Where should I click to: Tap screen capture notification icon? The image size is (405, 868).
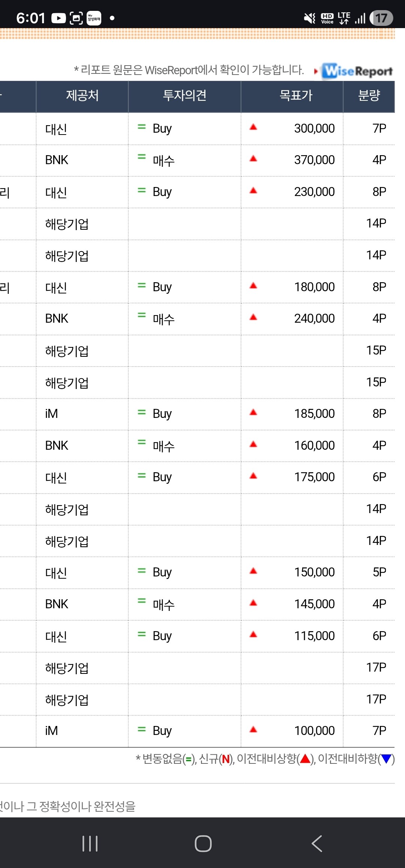click(76, 18)
